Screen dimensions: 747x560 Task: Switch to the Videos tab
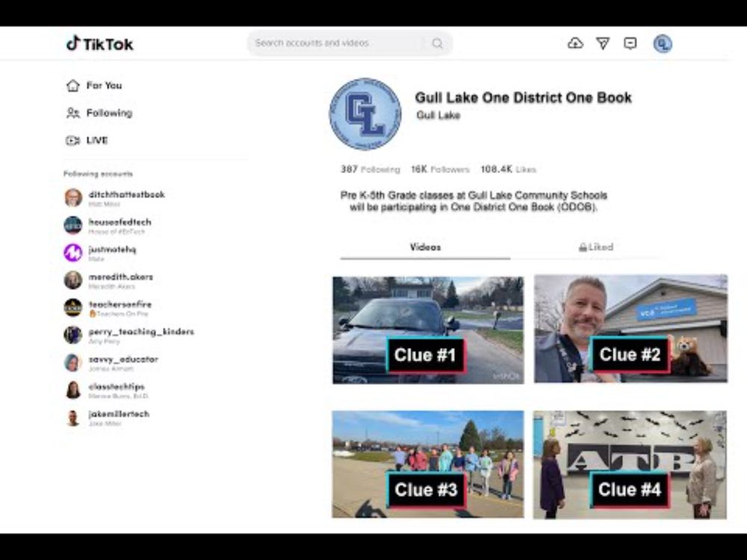[426, 247]
